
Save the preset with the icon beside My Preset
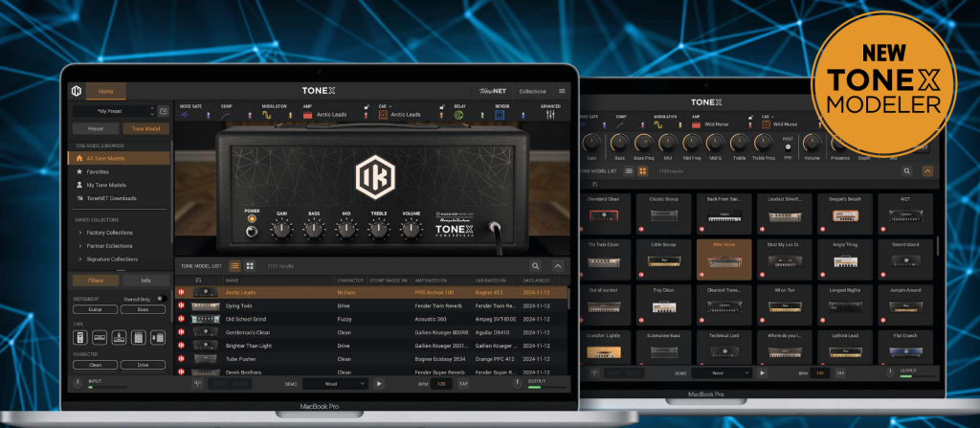click(164, 111)
